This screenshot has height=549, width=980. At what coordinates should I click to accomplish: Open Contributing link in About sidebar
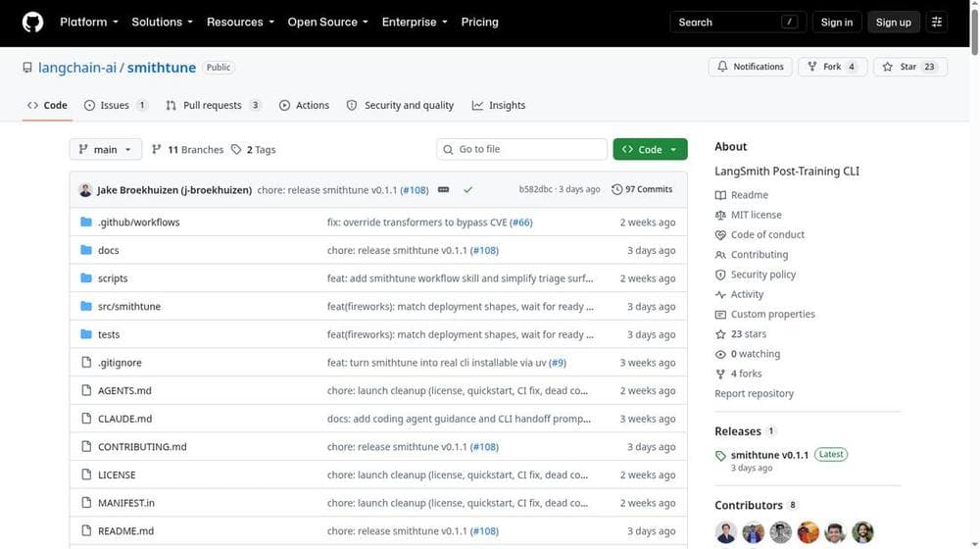click(x=752, y=255)
